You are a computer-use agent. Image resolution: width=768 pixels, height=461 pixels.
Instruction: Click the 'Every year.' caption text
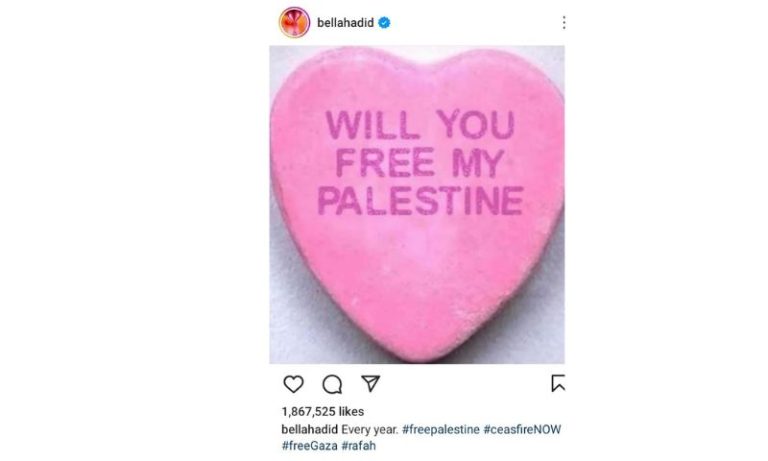click(x=370, y=430)
